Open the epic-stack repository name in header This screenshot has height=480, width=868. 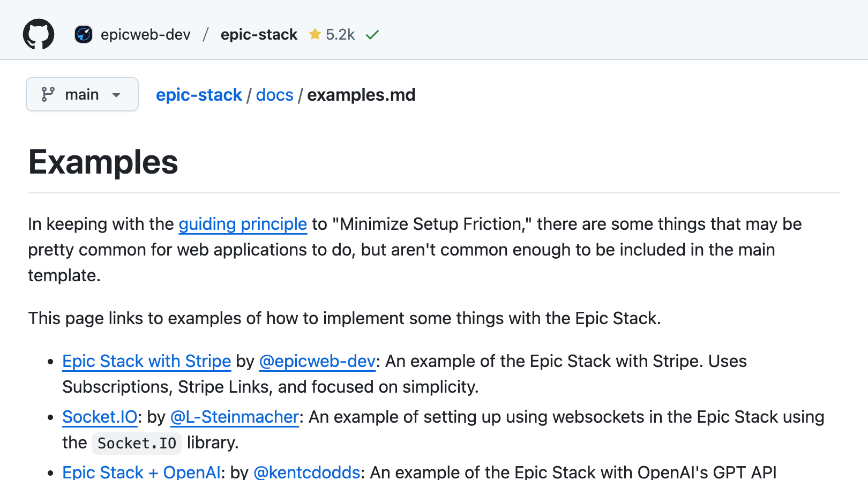click(x=259, y=34)
